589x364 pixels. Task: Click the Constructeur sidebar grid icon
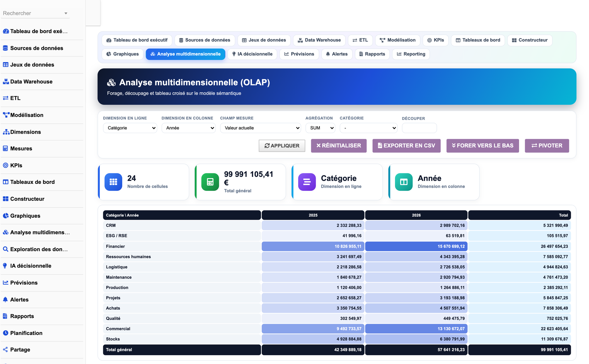click(x=5, y=199)
